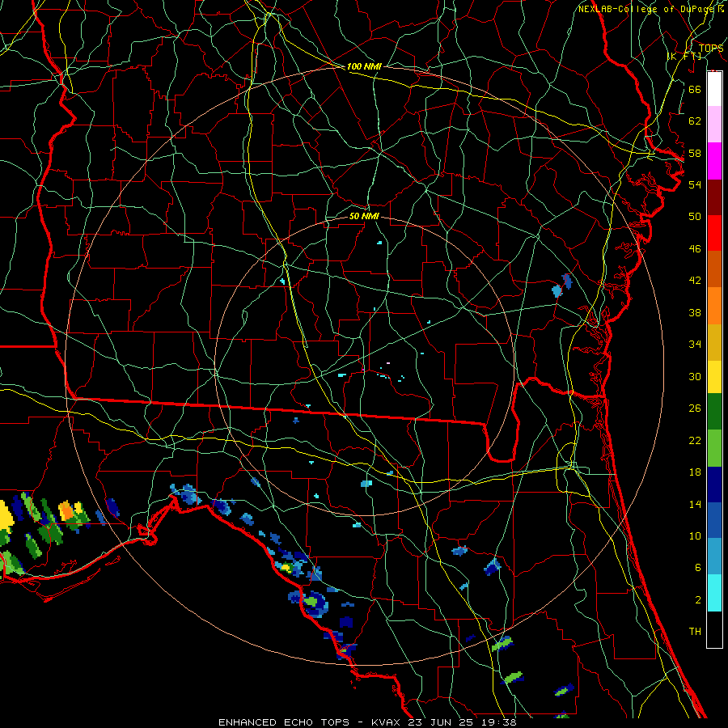Image resolution: width=728 pixels, height=728 pixels.
Task: Click the legend value "26"
Action: coord(695,408)
